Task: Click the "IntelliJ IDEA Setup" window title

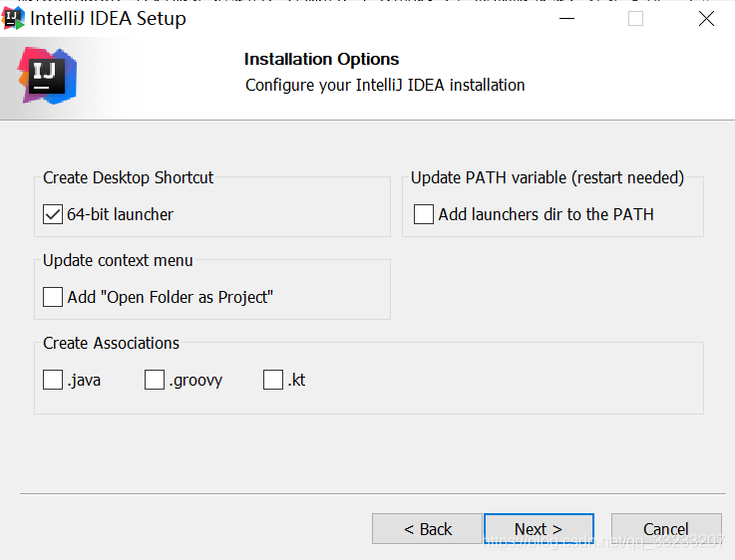Action: coord(108,19)
